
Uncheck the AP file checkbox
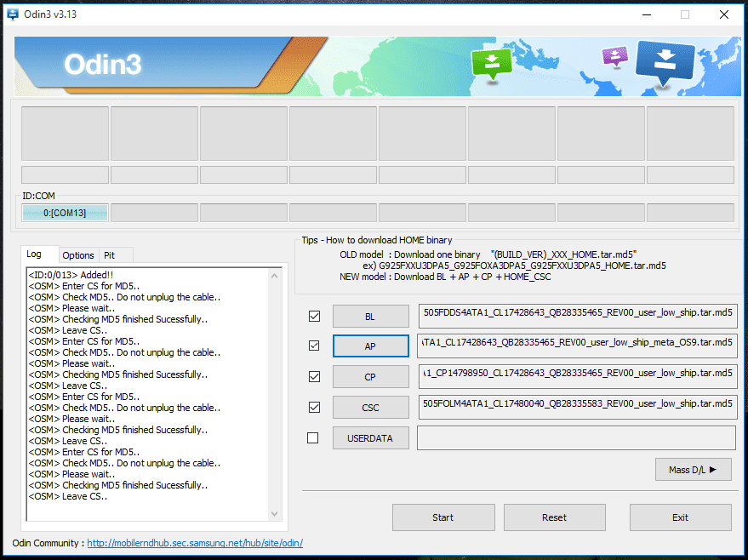314,346
